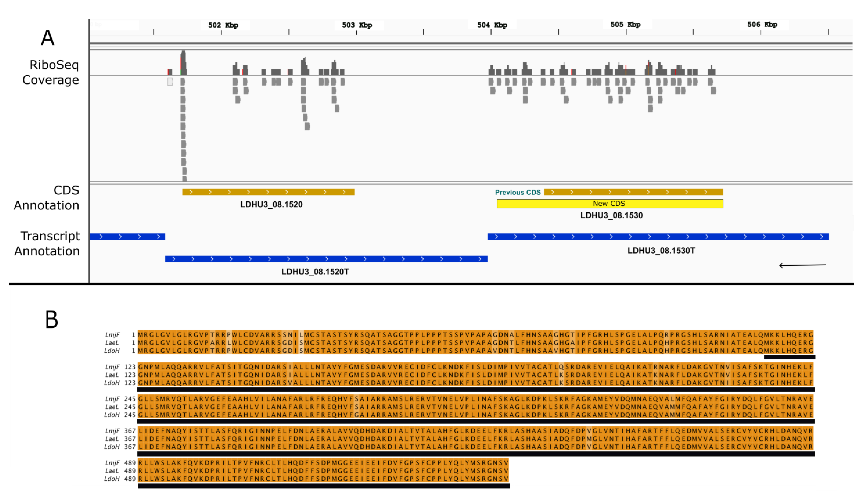Select the Transcript Annotation track label

point(47,243)
